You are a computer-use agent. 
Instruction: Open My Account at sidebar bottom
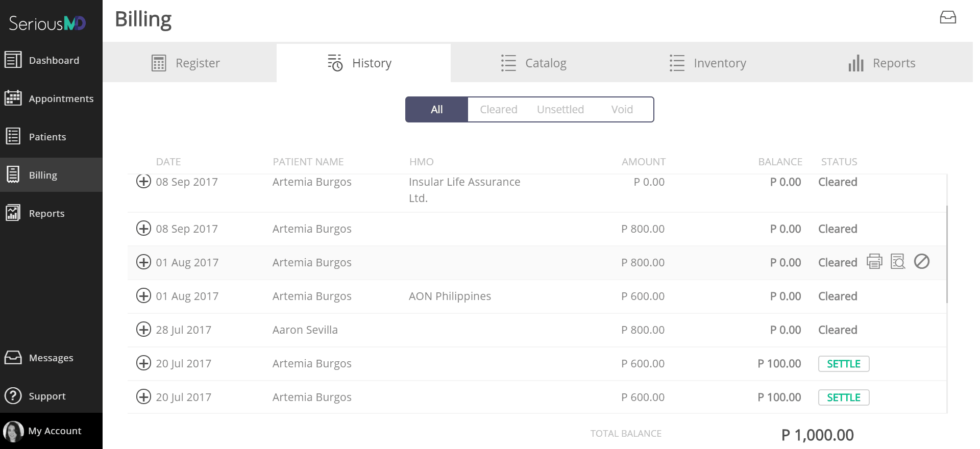[x=51, y=431]
